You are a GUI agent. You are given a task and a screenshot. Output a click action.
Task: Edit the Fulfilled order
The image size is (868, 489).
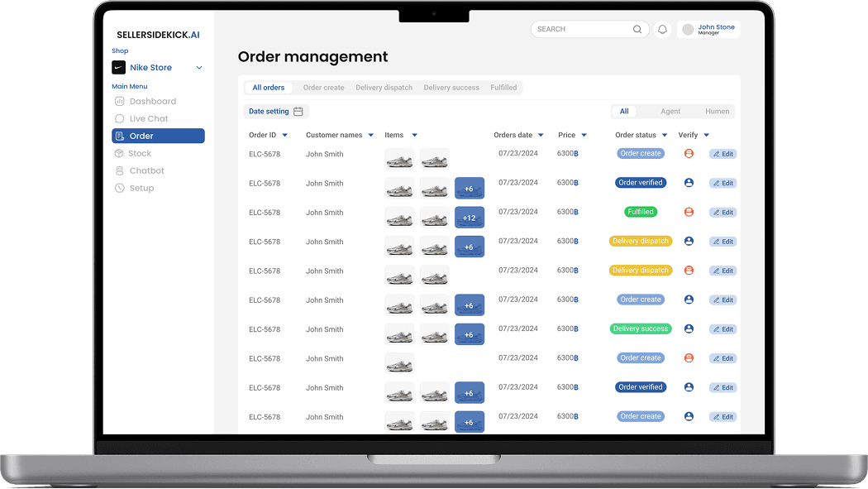tap(723, 212)
